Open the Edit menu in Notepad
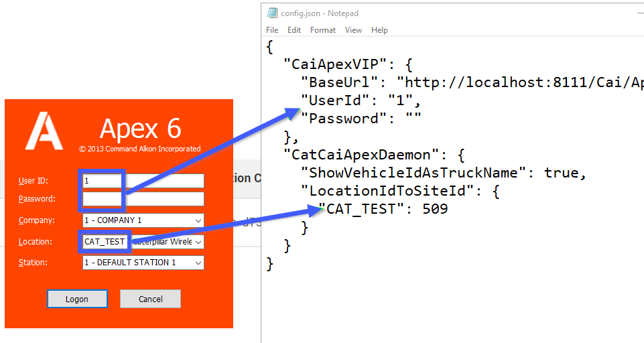Viewport: 644px width, 343px height. (x=294, y=30)
